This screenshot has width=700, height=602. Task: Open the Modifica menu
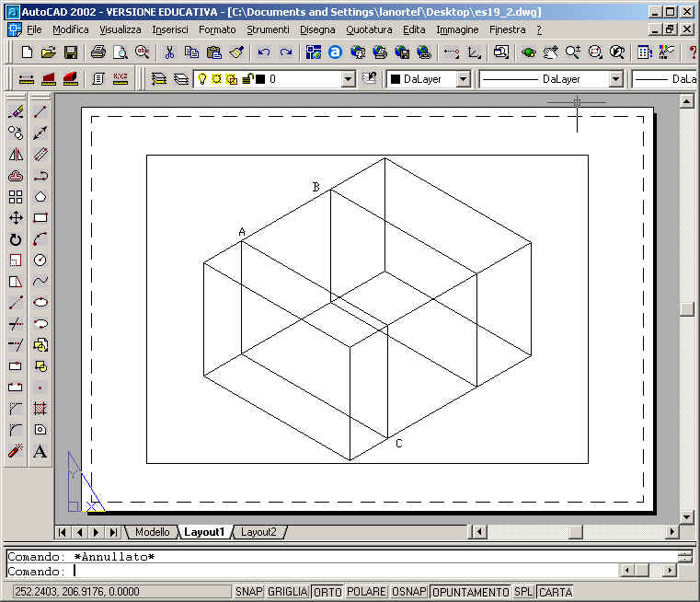click(71, 30)
